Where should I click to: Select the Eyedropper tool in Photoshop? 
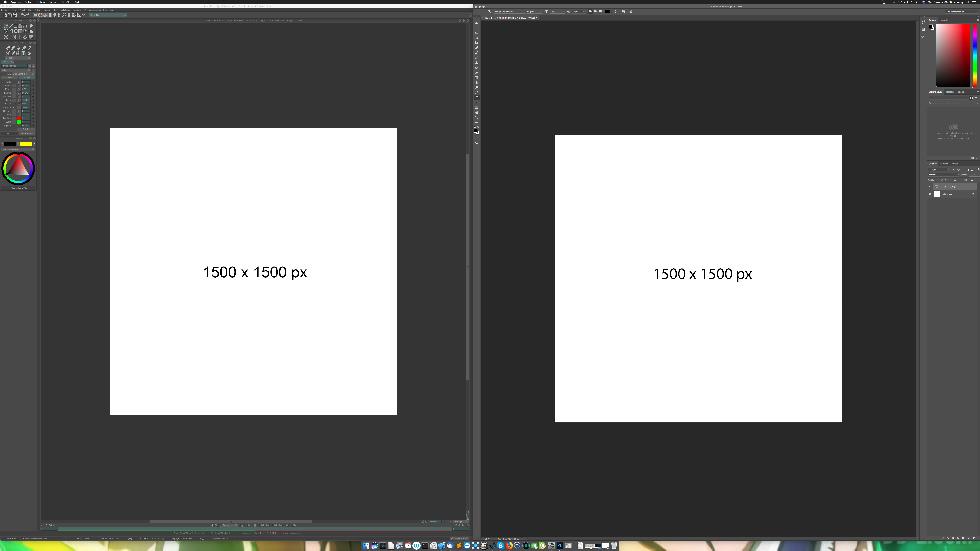(x=476, y=48)
